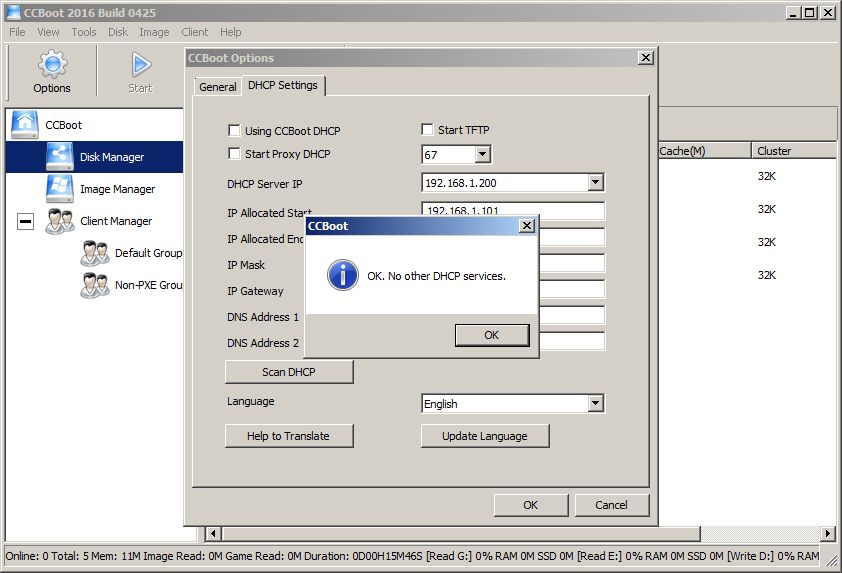Minimize the CCBoot main window
Viewport: 842px width, 573px height.
pos(793,12)
